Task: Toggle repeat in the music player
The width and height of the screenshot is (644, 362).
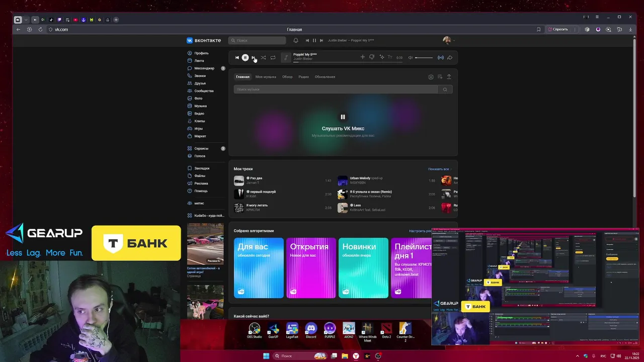Action: coord(273,57)
